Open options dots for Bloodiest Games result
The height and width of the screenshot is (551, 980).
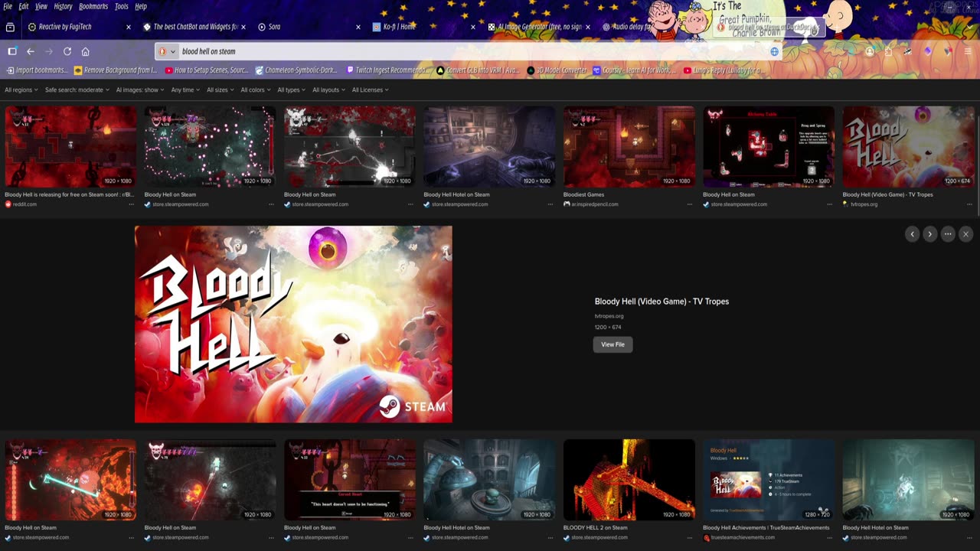pyautogui.click(x=690, y=204)
